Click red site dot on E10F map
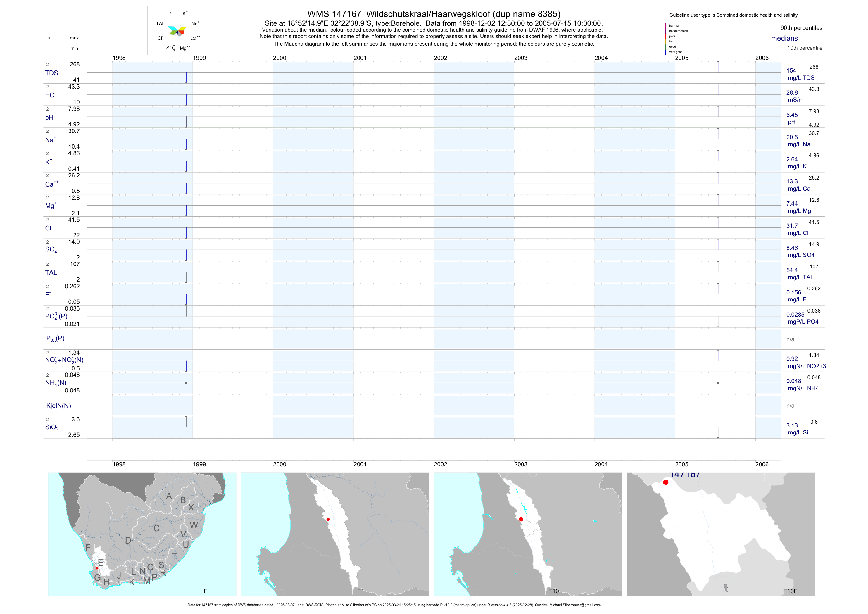Image resolution: width=868 pixels, height=614 pixels. 666,482
